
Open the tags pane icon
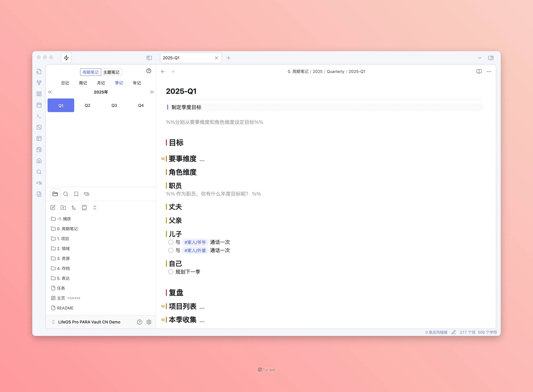[87, 194]
